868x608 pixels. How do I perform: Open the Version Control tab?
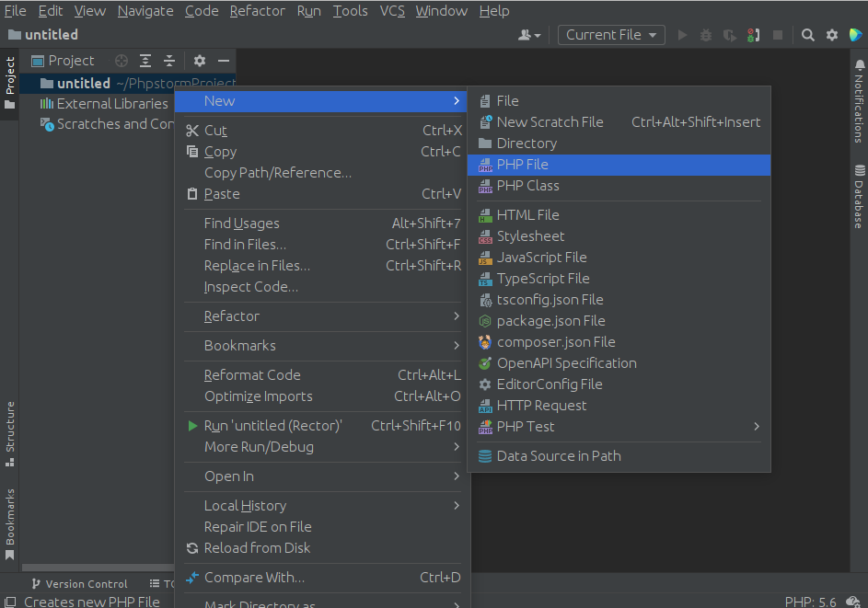point(80,584)
